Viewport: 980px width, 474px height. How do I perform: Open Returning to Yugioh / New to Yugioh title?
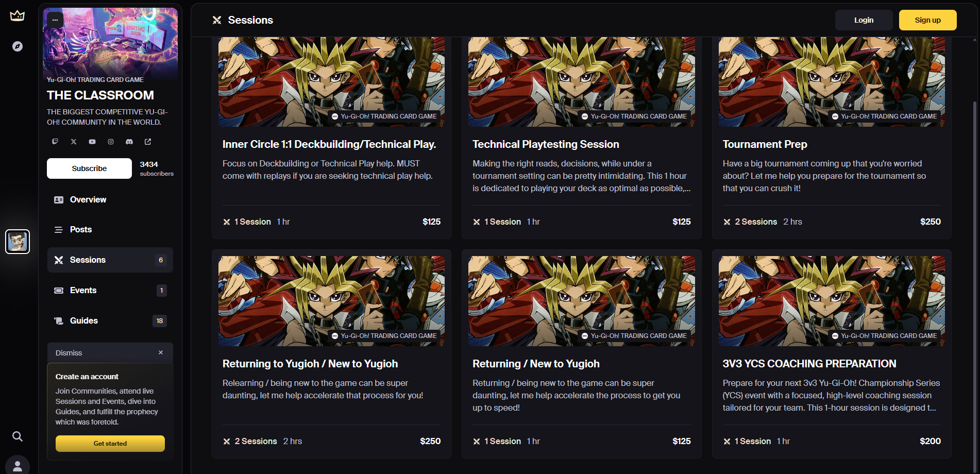(x=310, y=364)
